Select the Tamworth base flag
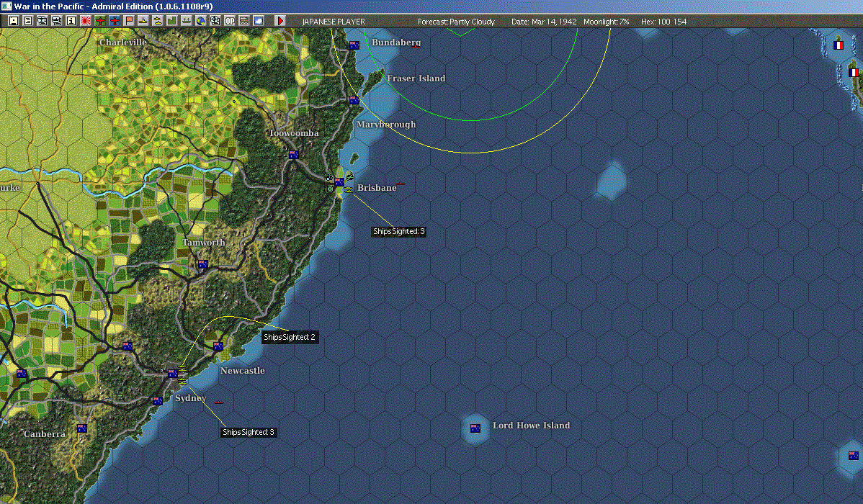The image size is (863, 504). (x=202, y=264)
